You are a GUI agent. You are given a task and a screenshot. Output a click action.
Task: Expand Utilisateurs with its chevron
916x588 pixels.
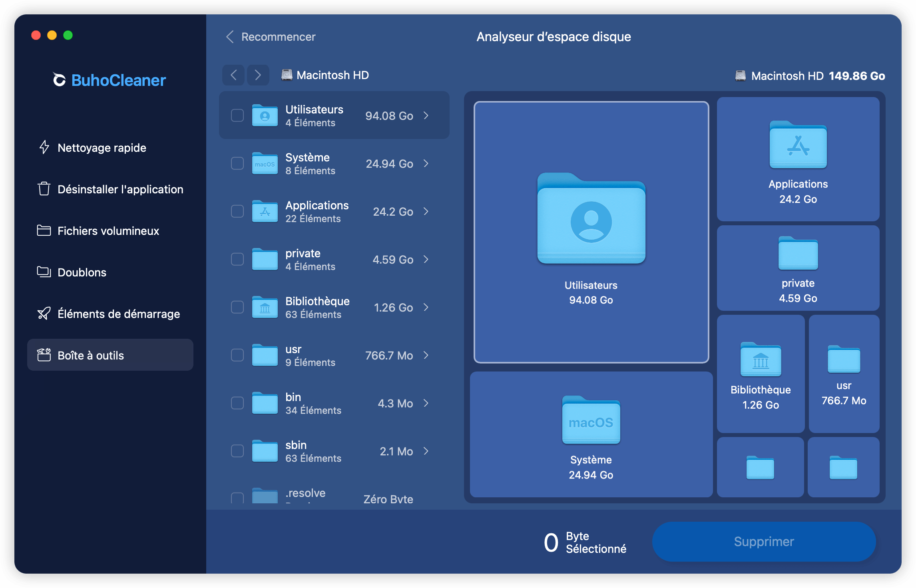click(x=426, y=115)
